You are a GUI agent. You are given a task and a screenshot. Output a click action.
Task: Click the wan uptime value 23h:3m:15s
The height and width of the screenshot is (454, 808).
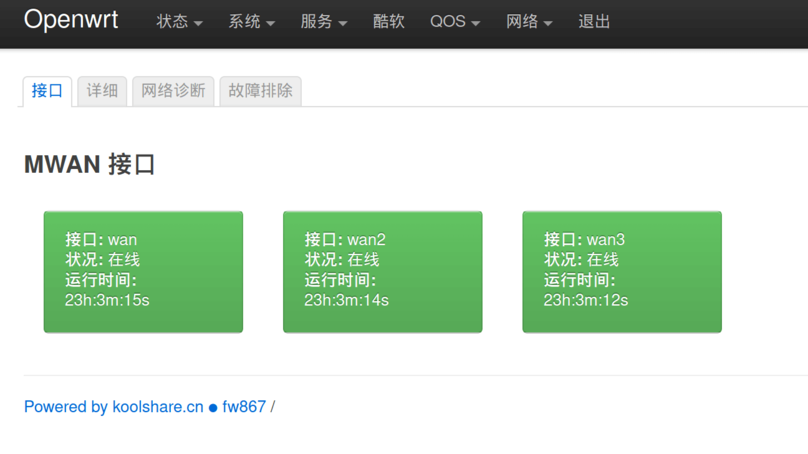[107, 300]
